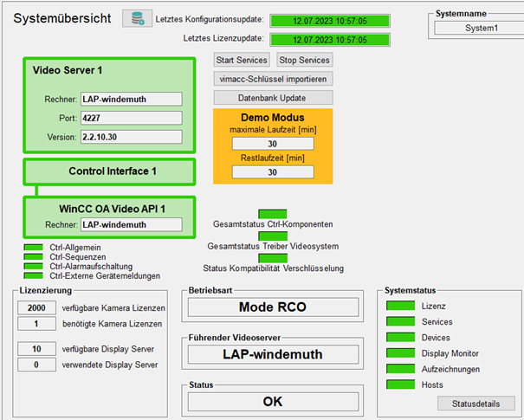
Task: Run the Datenbank Update button
Action: (x=273, y=98)
